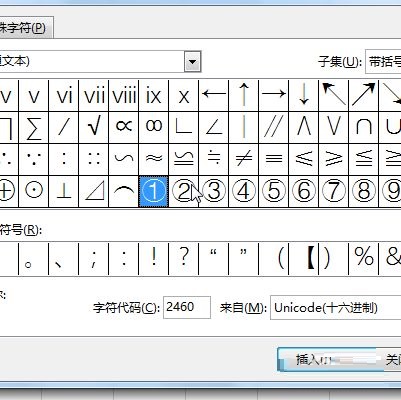The width and height of the screenshot is (401, 400).
Task: Select the right angle ∟ symbol
Action: tap(184, 127)
